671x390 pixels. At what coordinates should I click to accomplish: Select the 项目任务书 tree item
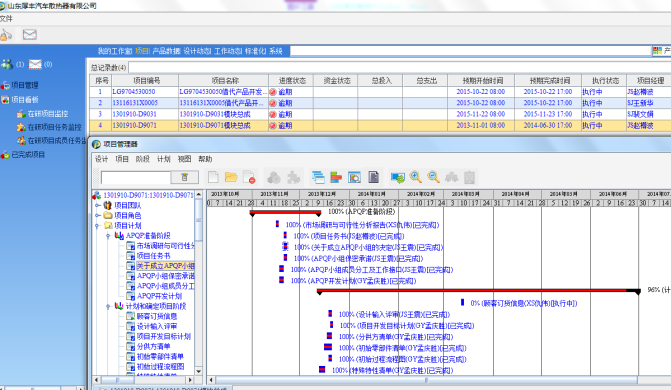[x=153, y=256]
